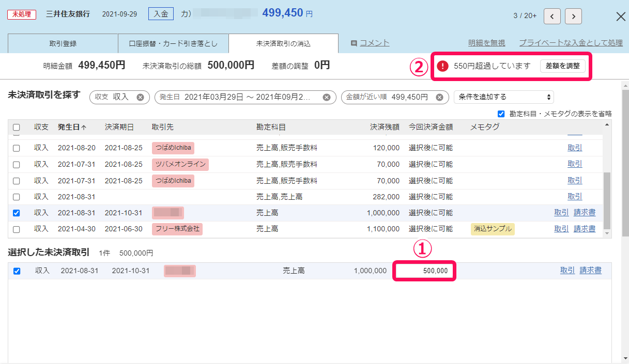Click the 1,100,000 amount cell
Image resolution: width=629 pixels, height=364 pixels.
pyautogui.click(x=383, y=229)
